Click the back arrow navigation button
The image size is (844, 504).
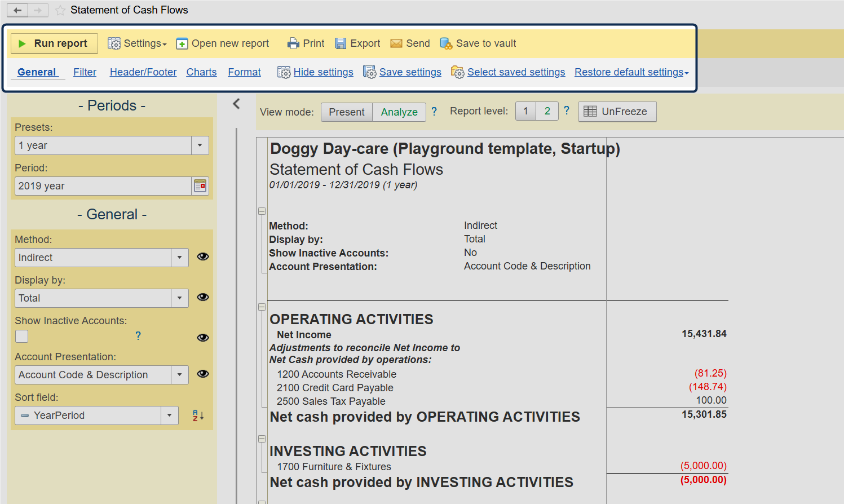[17, 10]
